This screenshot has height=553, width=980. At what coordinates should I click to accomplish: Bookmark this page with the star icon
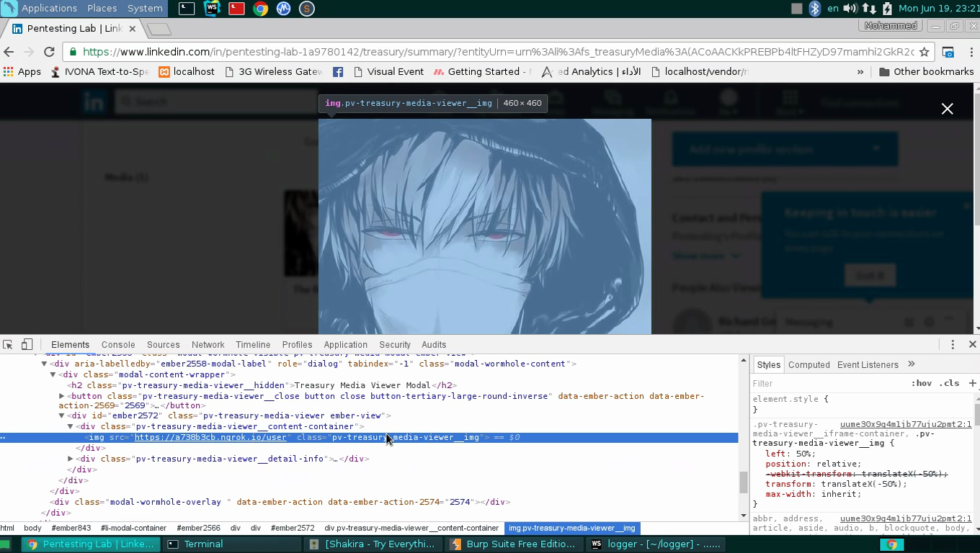924,52
